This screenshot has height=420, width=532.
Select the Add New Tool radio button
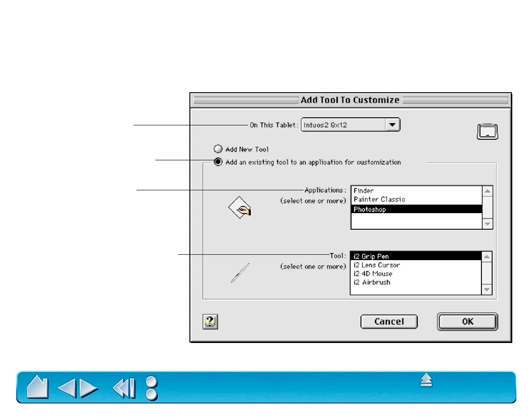[x=218, y=149]
